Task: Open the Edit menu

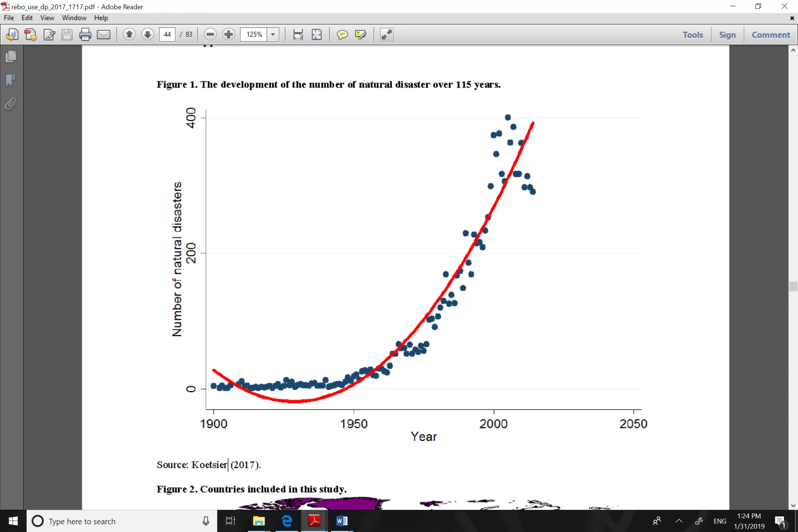Action: (27, 18)
